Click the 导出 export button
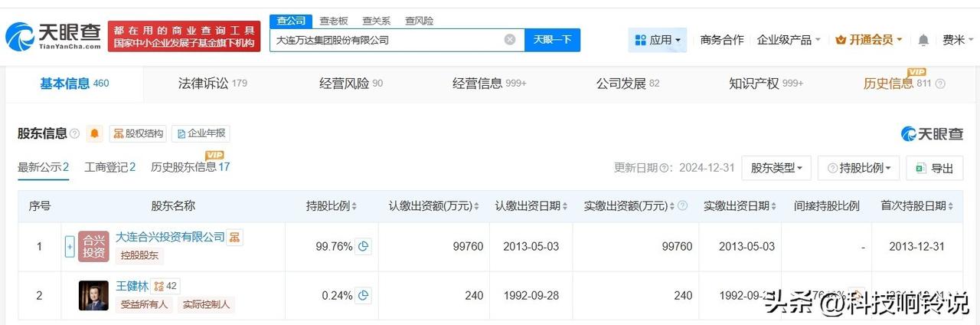980x325 pixels. pos(934,168)
